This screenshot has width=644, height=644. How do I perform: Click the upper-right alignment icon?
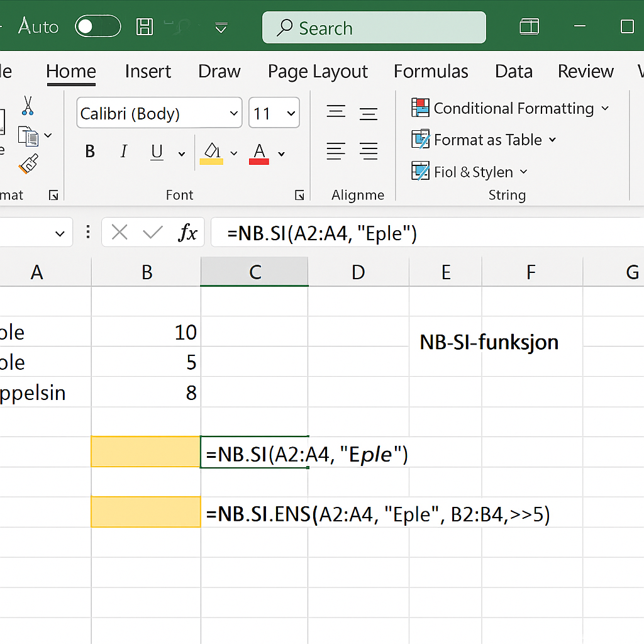coord(369,113)
